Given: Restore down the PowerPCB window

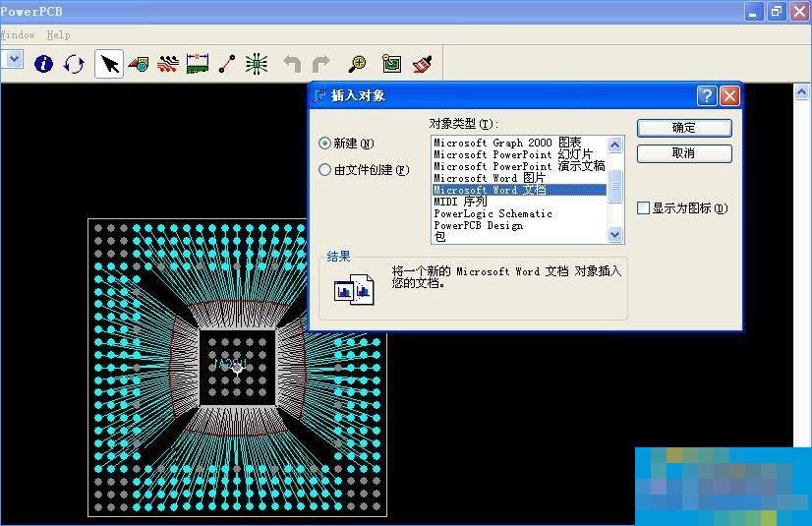Looking at the screenshot, I should [x=777, y=12].
